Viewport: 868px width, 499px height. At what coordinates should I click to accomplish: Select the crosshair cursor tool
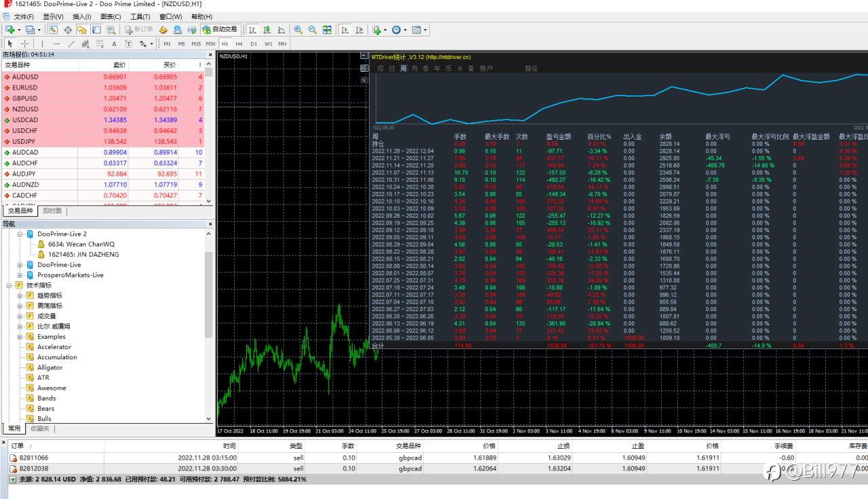(x=24, y=43)
